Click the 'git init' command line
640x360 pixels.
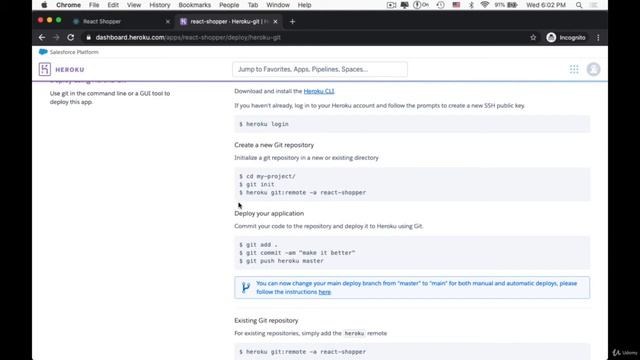(x=257, y=184)
